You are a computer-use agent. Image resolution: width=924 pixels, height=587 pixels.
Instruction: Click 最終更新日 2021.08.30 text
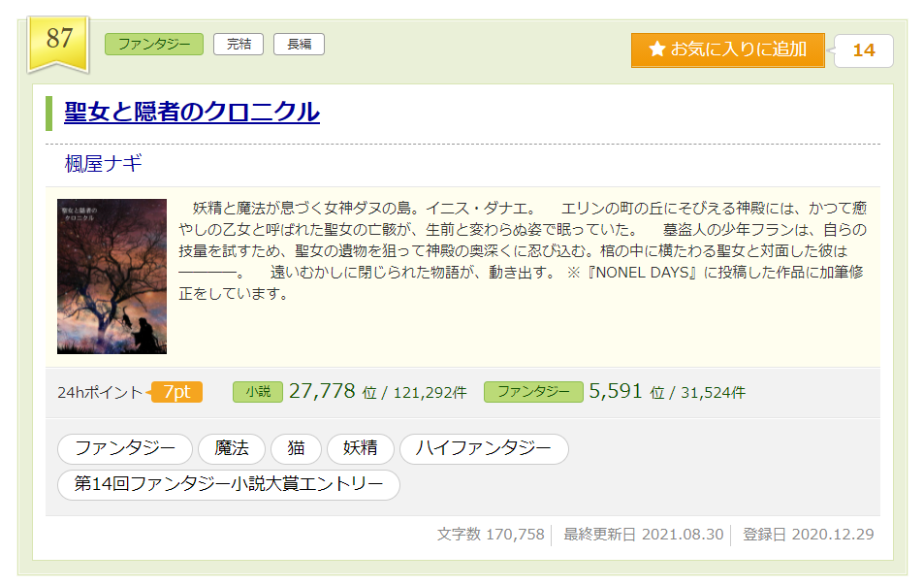pyautogui.click(x=644, y=535)
